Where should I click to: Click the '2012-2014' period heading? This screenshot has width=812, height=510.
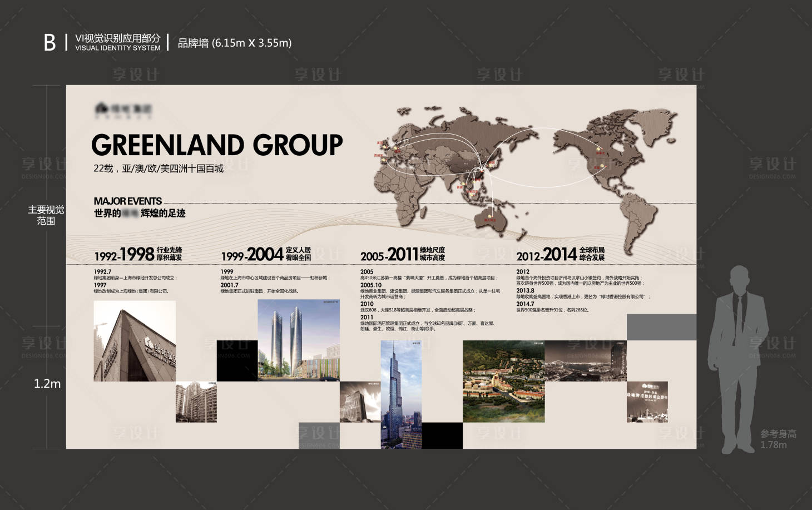[546, 254]
